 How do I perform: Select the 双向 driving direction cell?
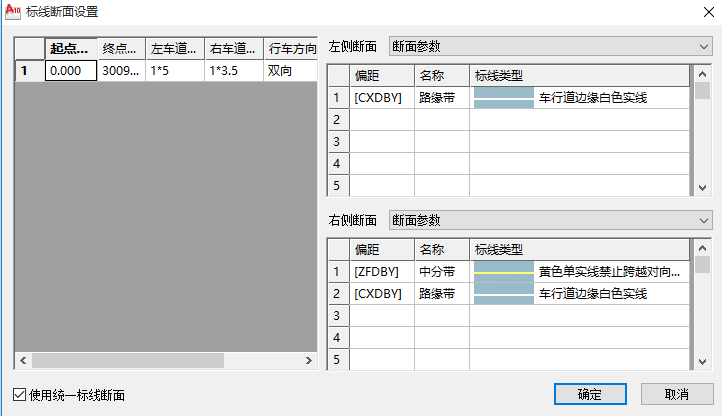[x=291, y=71]
